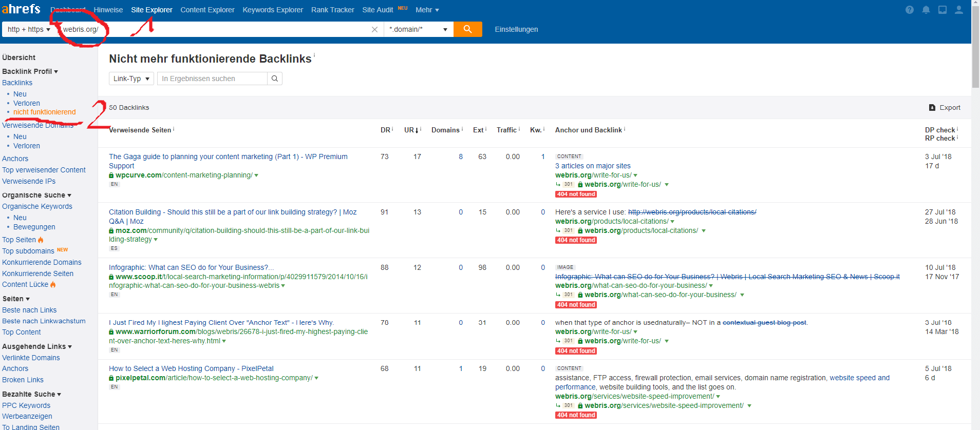
Task: Open Top verweisender Content
Action: tap(44, 170)
